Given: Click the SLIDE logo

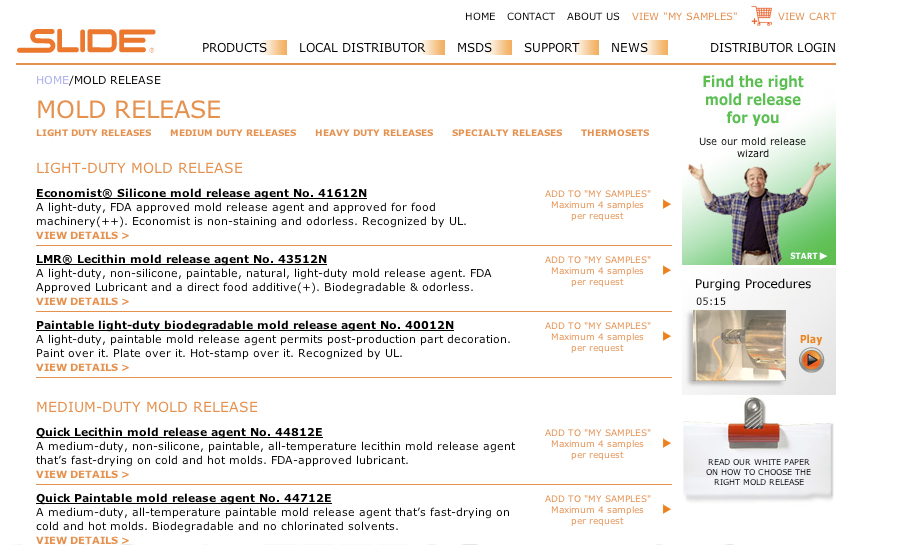Looking at the screenshot, I should [x=86, y=41].
